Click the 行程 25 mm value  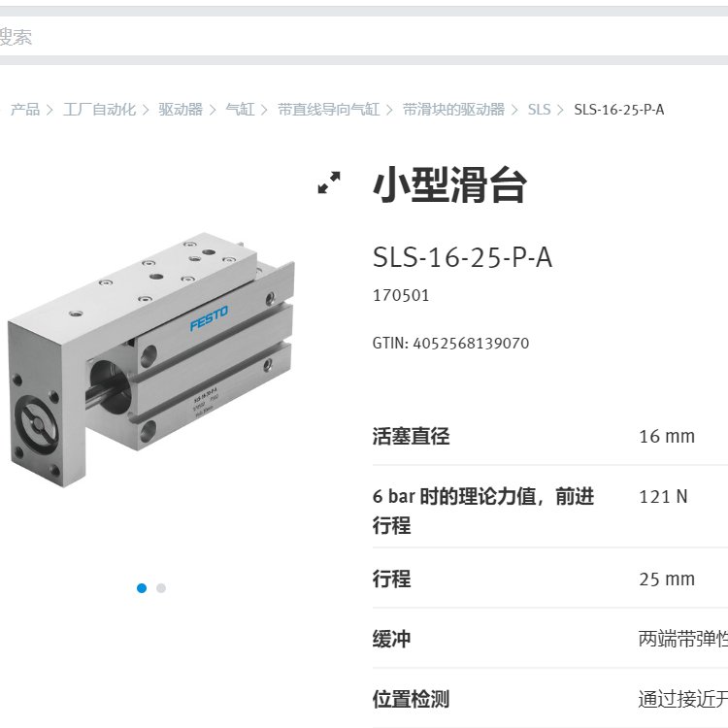[667, 579]
